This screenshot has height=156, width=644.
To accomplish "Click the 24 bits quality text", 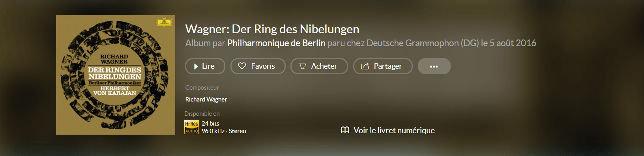I will 210,124.
